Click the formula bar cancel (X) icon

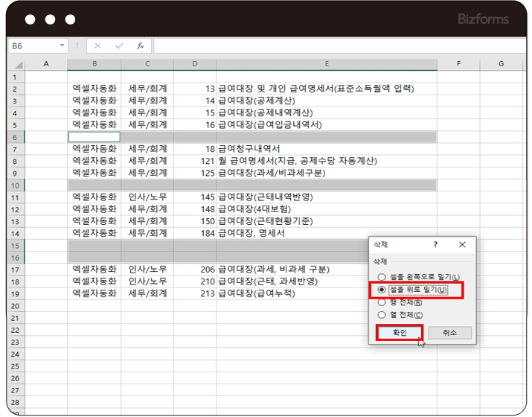(97, 45)
